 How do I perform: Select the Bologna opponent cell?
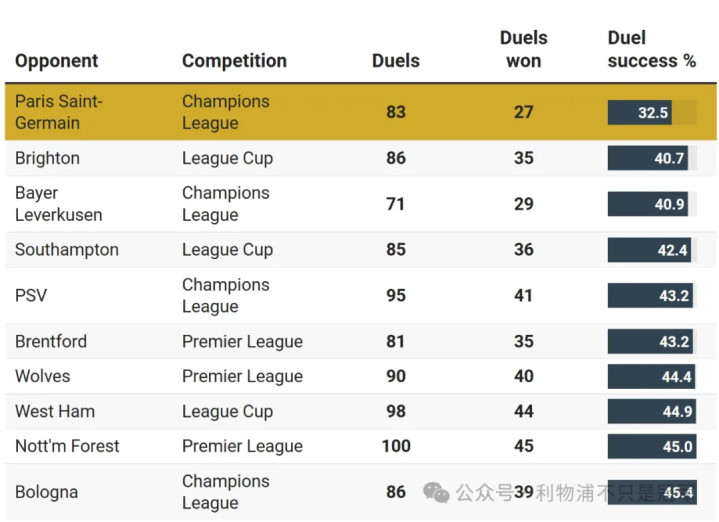(46, 492)
